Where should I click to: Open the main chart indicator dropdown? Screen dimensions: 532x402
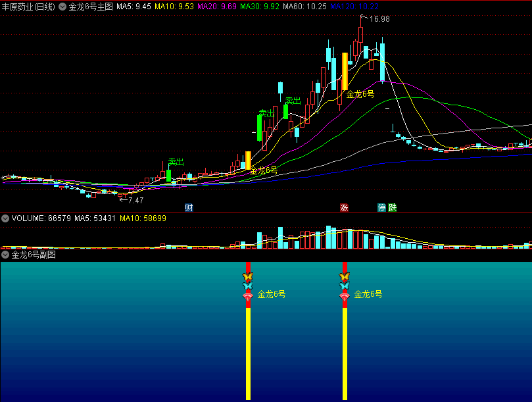pos(62,7)
